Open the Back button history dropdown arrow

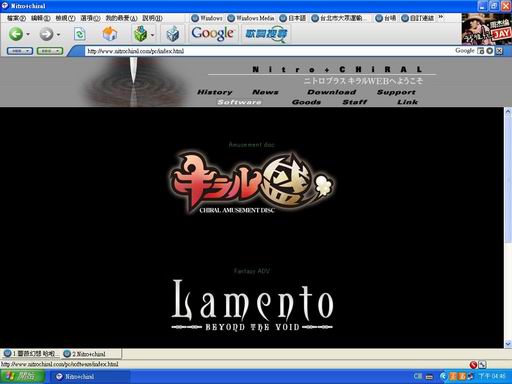28,34
